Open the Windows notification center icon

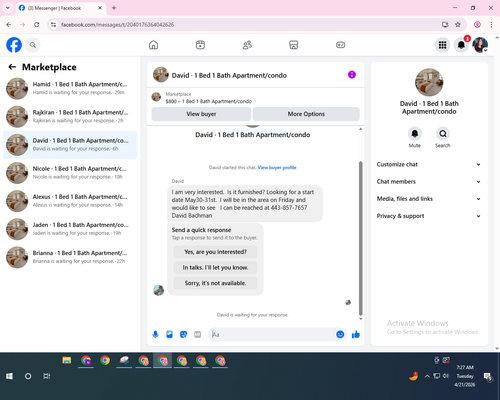click(x=488, y=376)
